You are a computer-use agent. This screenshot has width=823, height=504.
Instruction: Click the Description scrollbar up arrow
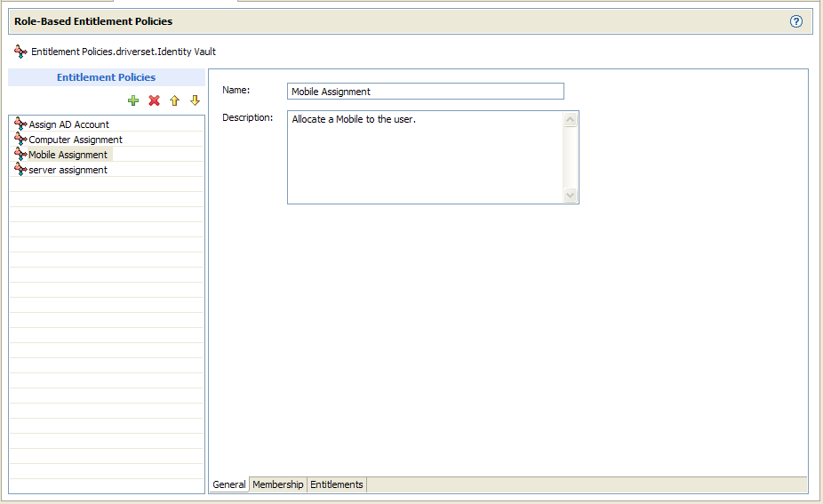tap(570, 120)
